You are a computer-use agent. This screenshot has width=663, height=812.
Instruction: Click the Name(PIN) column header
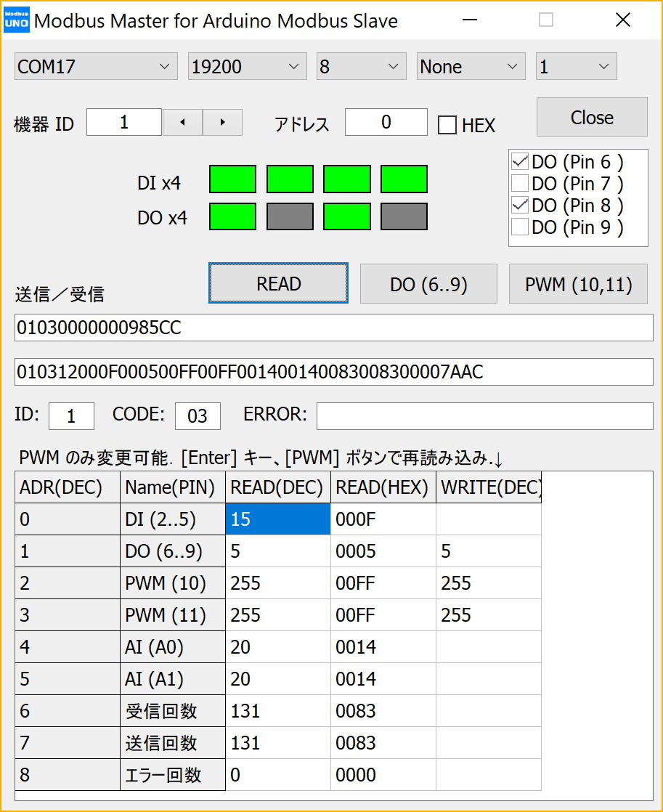tap(173, 487)
